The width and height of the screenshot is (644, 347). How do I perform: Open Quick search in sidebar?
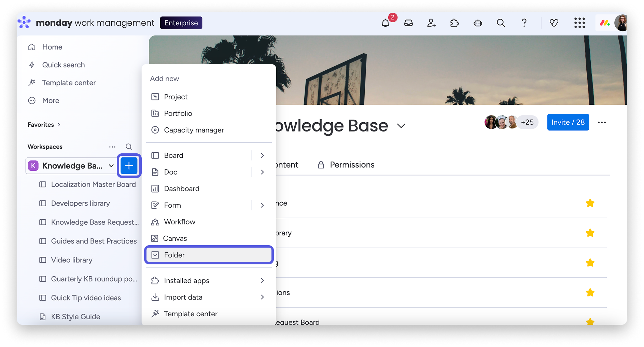(x=64, y=65)
